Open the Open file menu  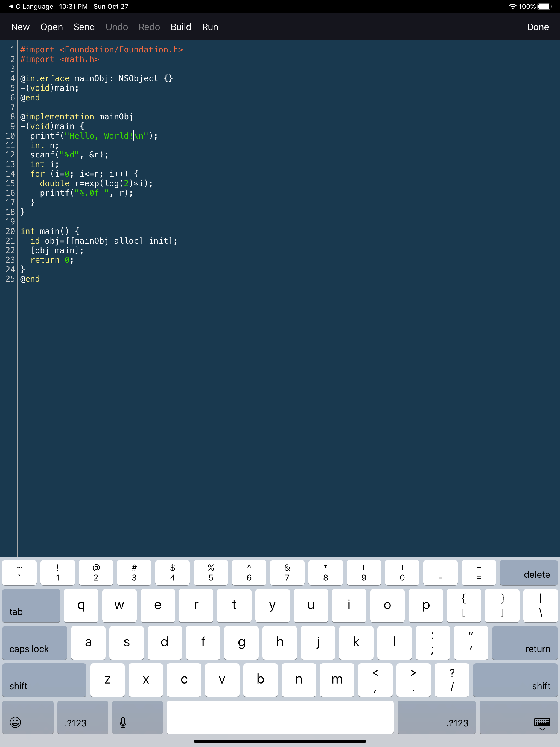tap(51, 27)
